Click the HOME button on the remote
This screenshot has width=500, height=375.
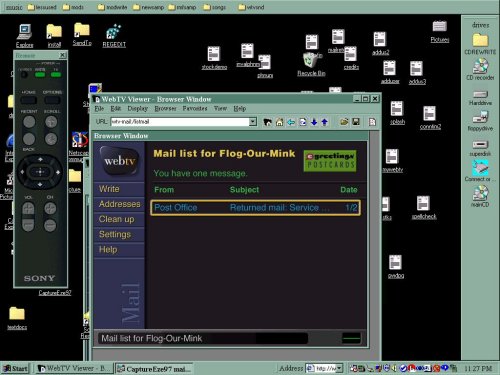click(29, 100)
